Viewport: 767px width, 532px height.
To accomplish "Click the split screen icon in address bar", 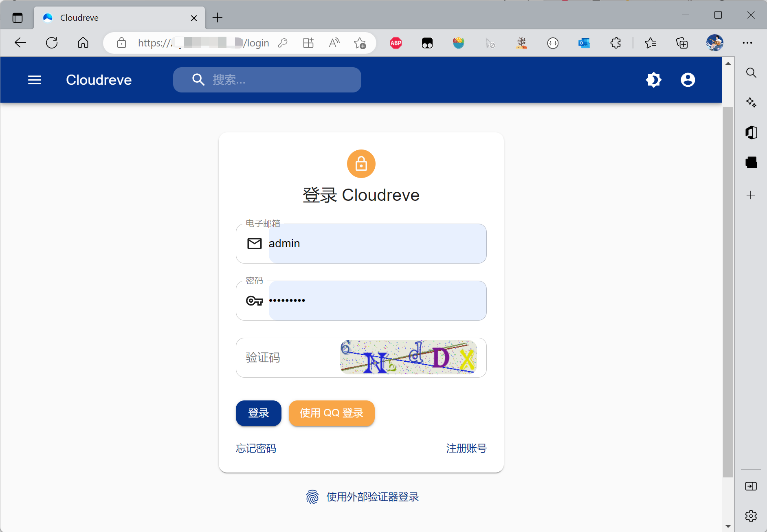I will click(308, 43).
